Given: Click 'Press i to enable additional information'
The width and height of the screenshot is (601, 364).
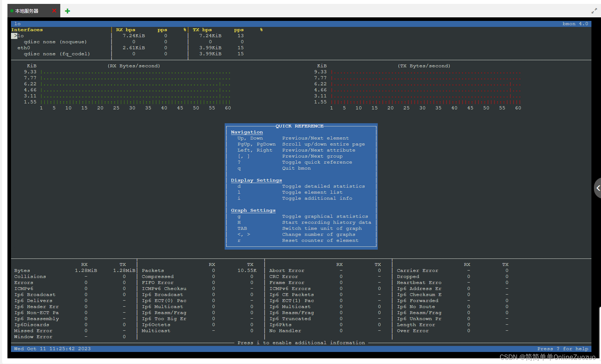Looking at the screenshot, I should pos(301,343).
